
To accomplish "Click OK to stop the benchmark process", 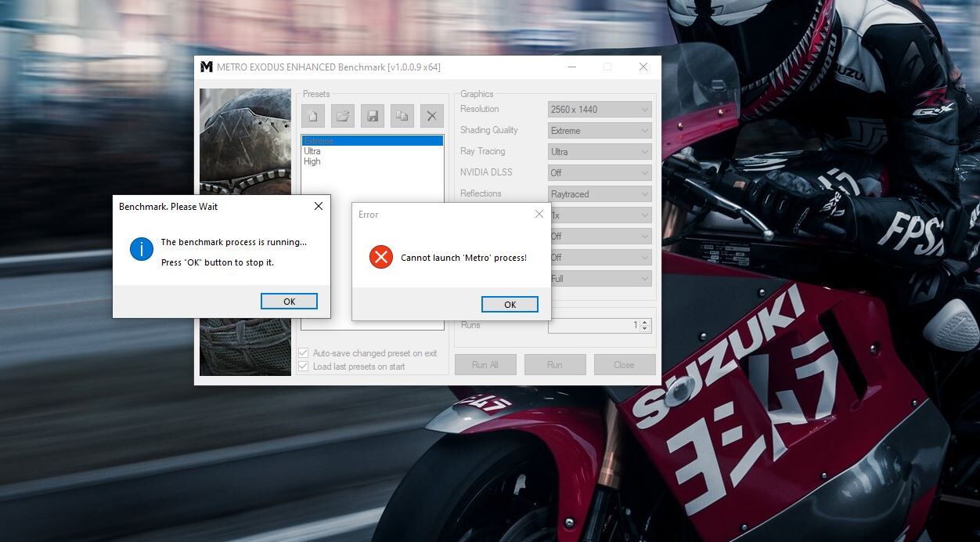I will coord(290,302).
